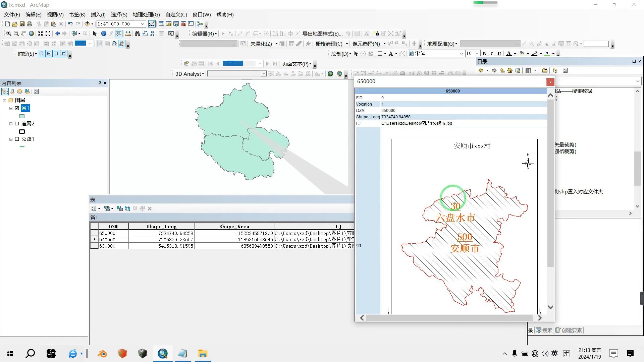Select the Pan hand tool
Viewport: 644px width, 362px height.
coord(24,34)
